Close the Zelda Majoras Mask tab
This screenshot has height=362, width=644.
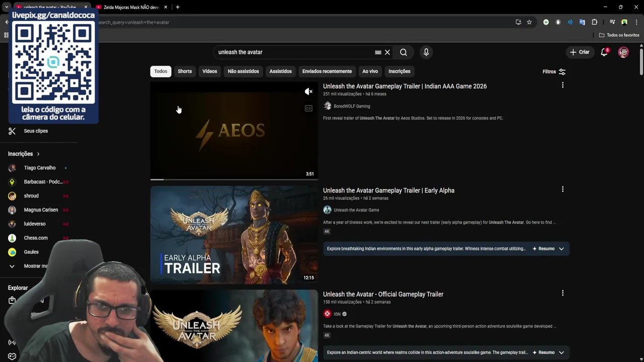[x=166, y=7]
